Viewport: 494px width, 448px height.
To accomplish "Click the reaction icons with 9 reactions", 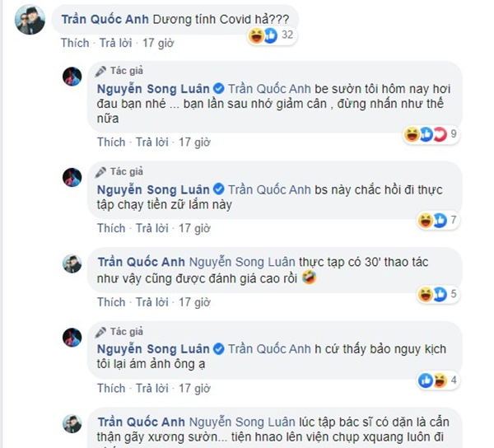I will (x=426, y=134).
